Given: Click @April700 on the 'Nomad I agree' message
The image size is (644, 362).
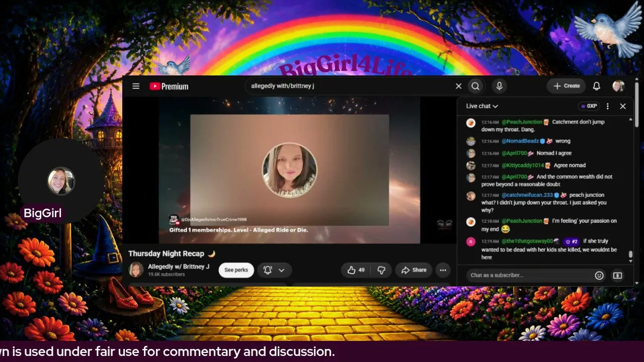Looking at the screenshot, I should pyautogui.click(x=514, y=153).
